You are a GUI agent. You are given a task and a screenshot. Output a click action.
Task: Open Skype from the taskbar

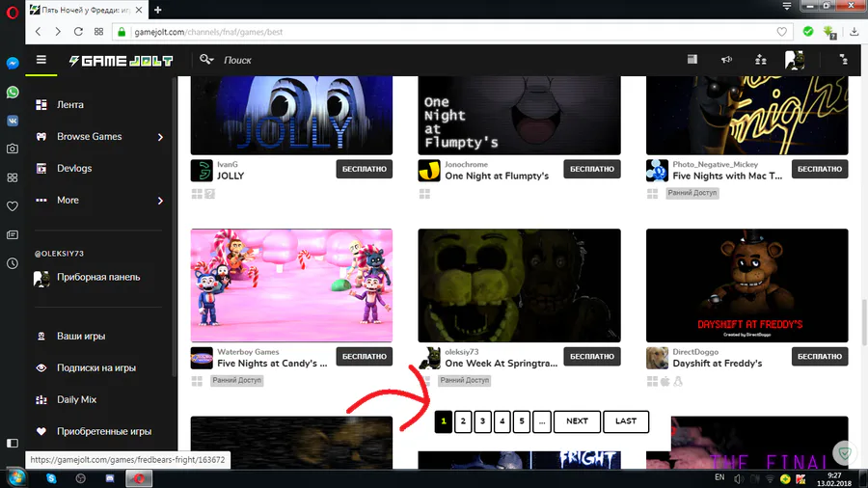point(51,478)
